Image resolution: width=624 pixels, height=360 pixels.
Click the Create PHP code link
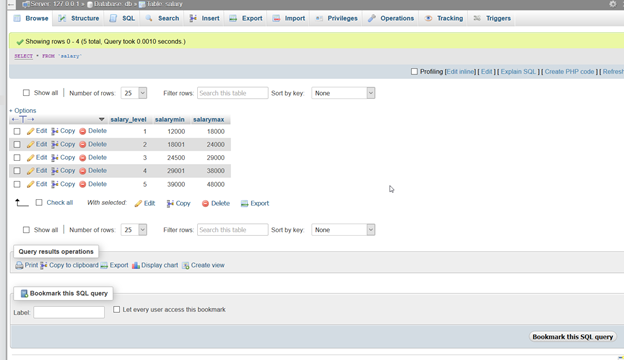click(x=569, y=72)
